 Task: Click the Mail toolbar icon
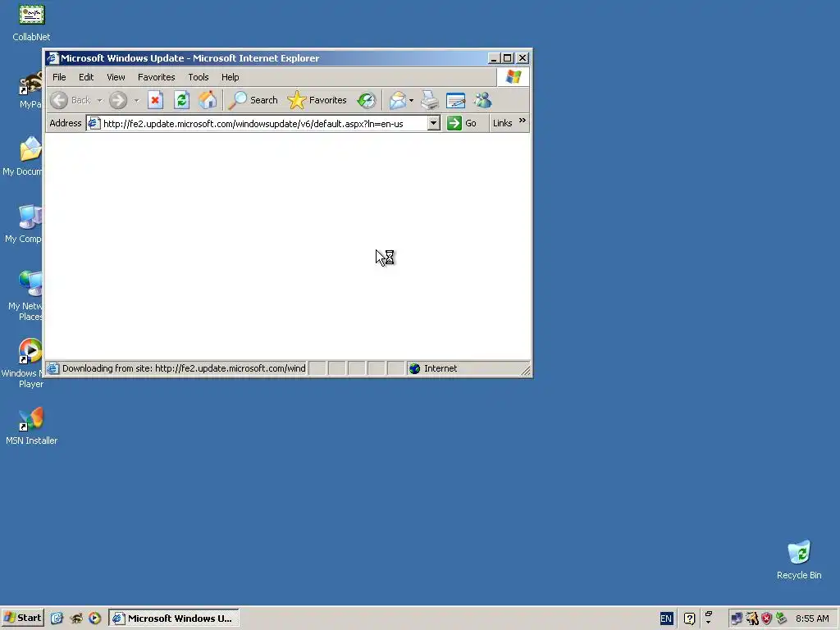point(398,100)
